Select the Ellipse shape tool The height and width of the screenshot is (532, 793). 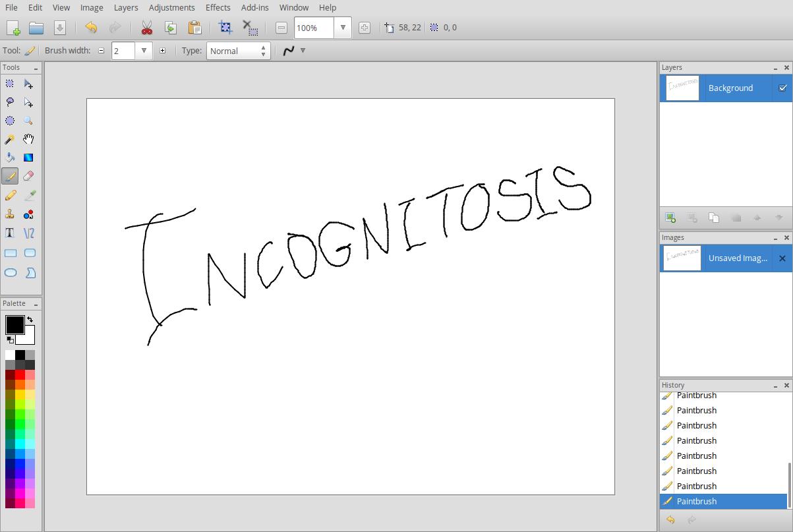(11, 272)
